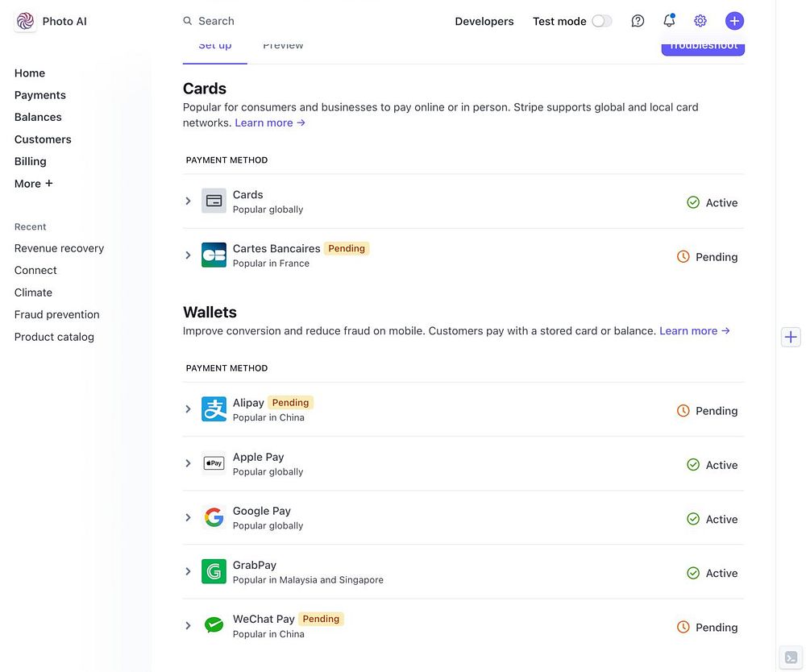Image resolution: width=806 pixels, height=672 pixels.
Task: Click the "Popular in Malaysia and Singapore" text
Action: click(308, 580)
